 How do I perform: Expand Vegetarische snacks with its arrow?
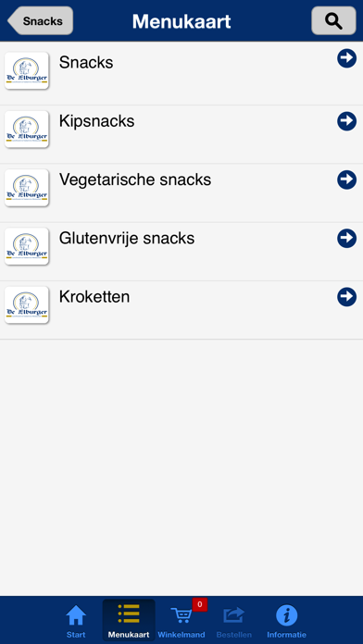click(x=347, y=180)
